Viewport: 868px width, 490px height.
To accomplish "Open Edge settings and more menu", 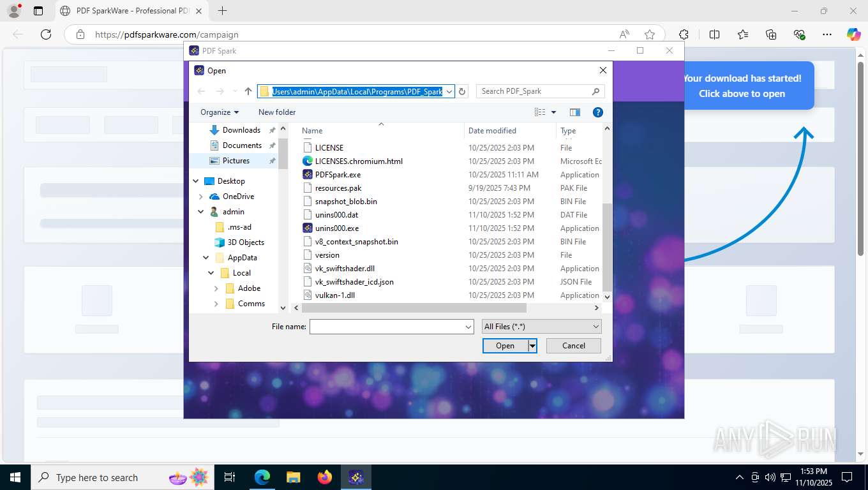I will pos(827,34).
